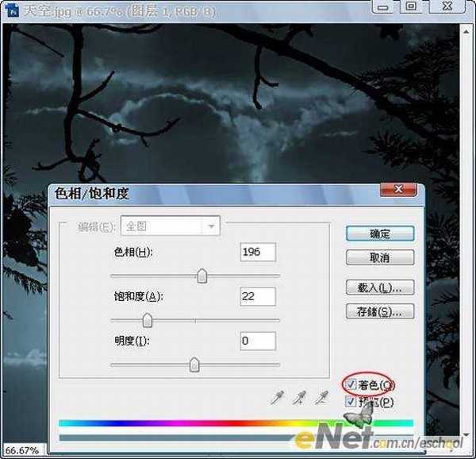Click the 存储(S)... save button
The width and height of the screenshot is (476, 459).
[x=380, y=312]
